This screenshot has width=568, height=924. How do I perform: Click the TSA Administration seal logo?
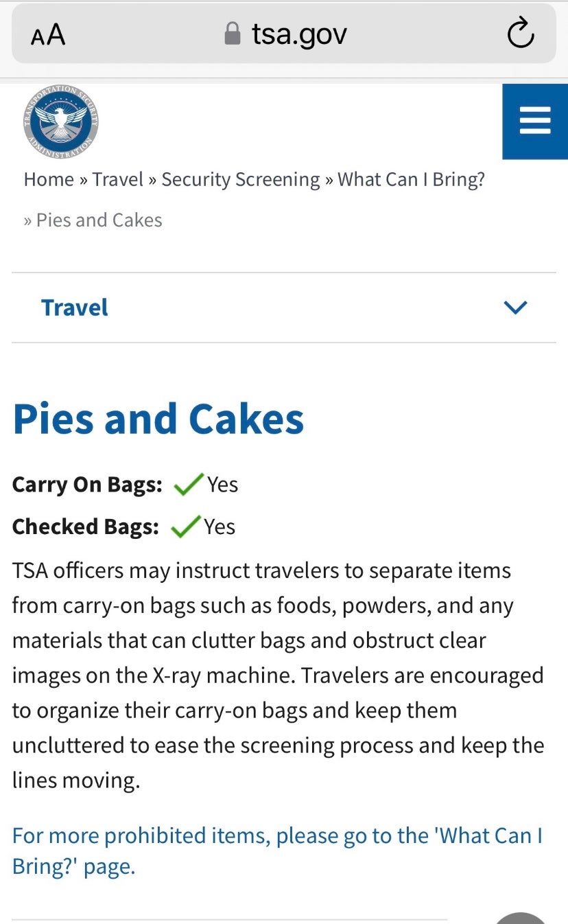click(x=61, y=121)
